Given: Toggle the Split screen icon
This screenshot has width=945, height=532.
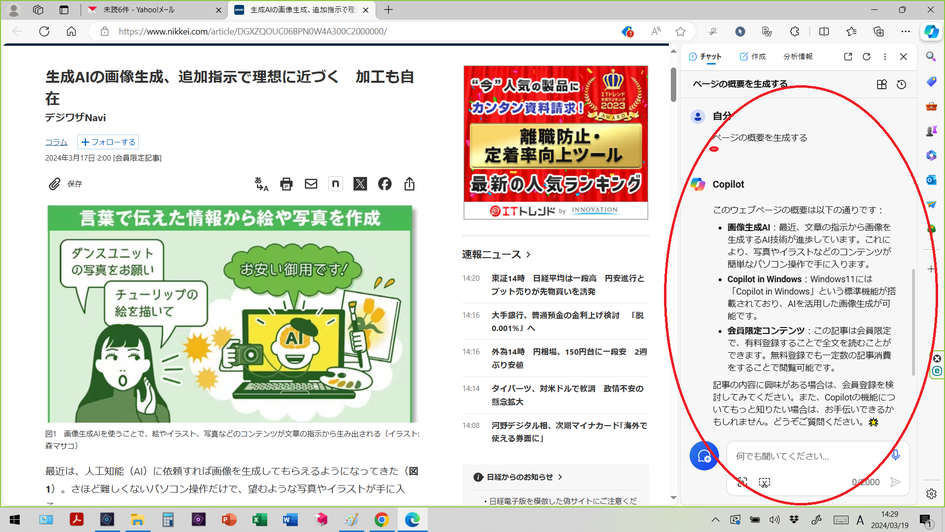Looking at the screenshot, I should (823, 31).
